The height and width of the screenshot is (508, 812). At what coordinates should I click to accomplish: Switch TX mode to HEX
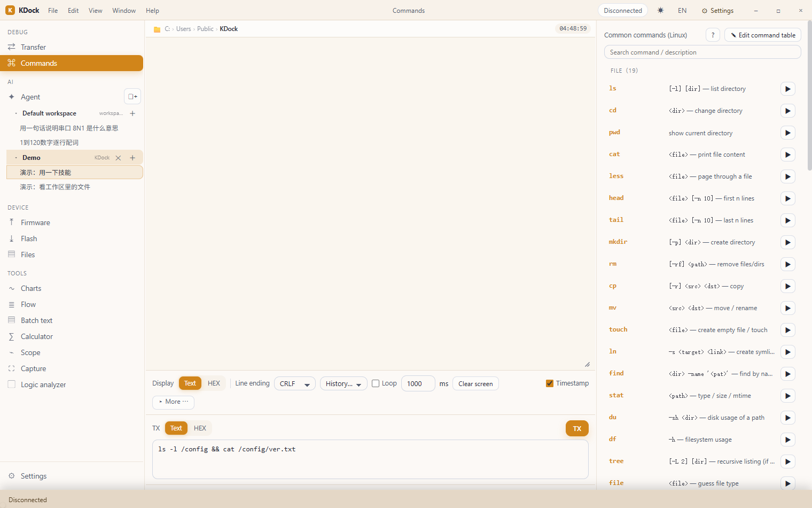point(200,428)
